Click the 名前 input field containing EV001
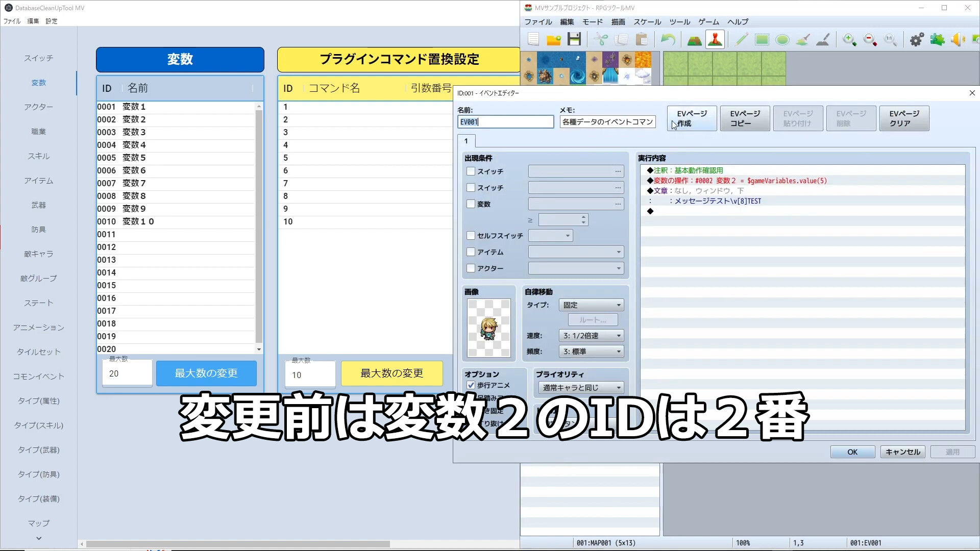 tap(505, 121)
